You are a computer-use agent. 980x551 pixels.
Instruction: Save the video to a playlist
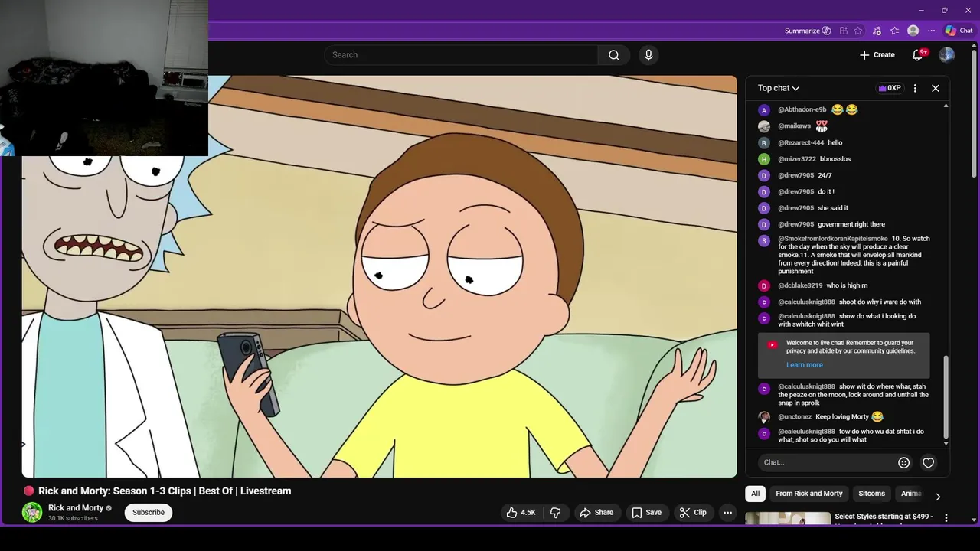(x=646, y=513)
